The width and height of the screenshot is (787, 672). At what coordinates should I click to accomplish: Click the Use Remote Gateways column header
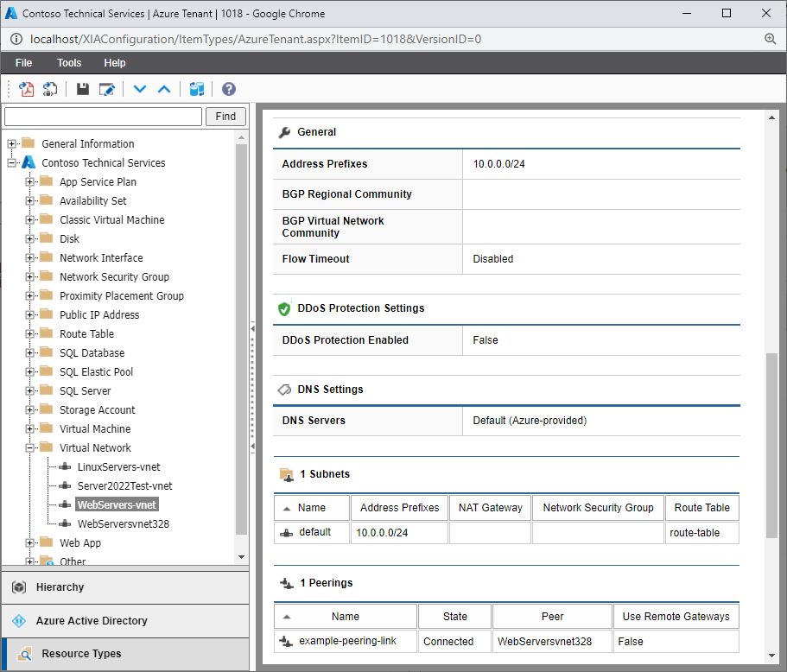pyautogui.click(x=676, y=617)
